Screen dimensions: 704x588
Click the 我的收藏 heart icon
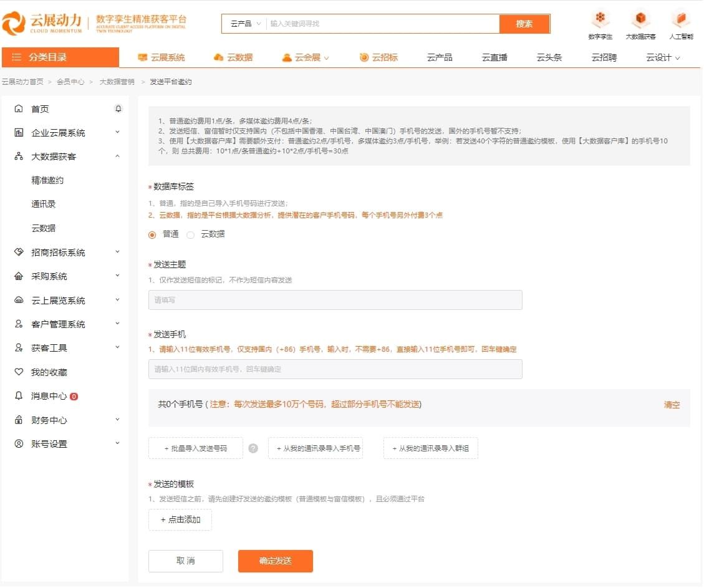click(x=19, y=372)
